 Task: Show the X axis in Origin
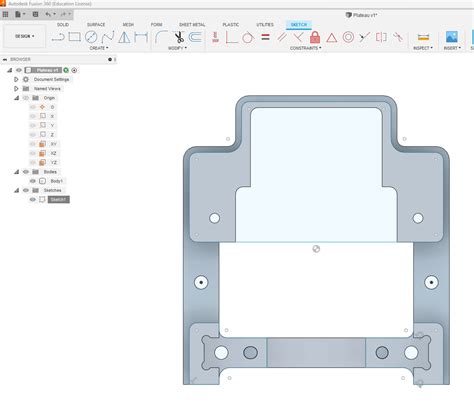coord(33,116)
